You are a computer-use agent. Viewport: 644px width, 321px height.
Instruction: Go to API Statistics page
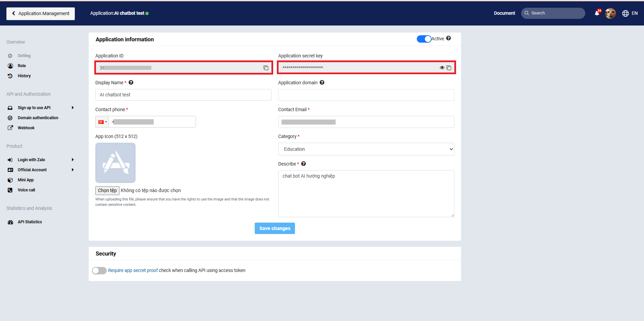pos(30,222)
